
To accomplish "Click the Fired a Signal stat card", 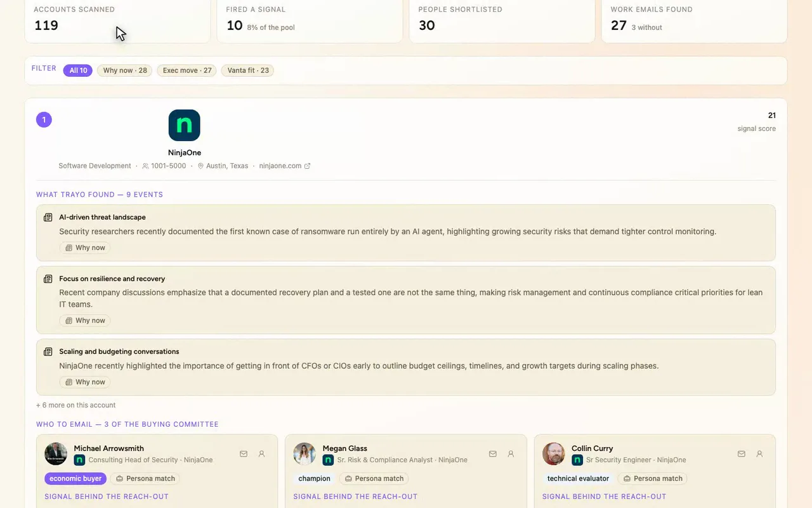I will (310, 20).
